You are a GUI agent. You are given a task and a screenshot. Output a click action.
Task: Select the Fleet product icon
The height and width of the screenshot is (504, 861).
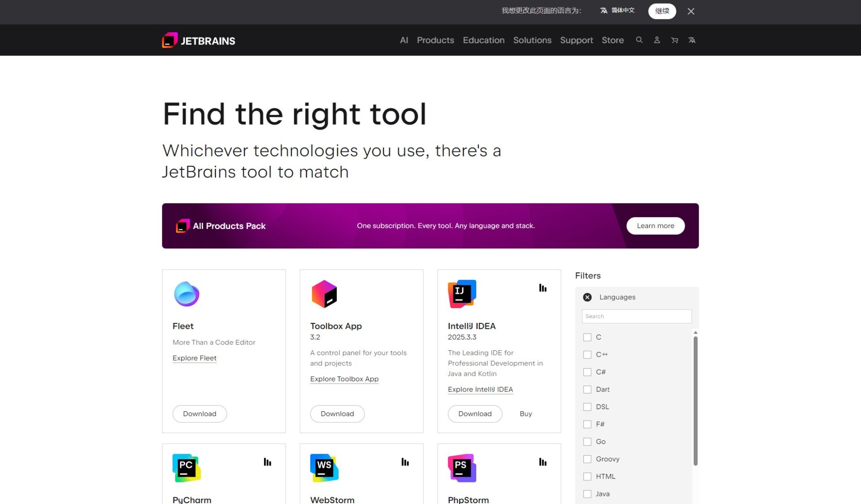(x=186, y=294)
